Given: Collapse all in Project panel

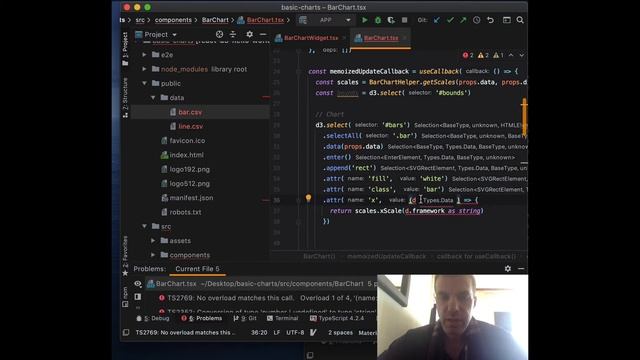Looking at the screenshot, I should point(233,34).
